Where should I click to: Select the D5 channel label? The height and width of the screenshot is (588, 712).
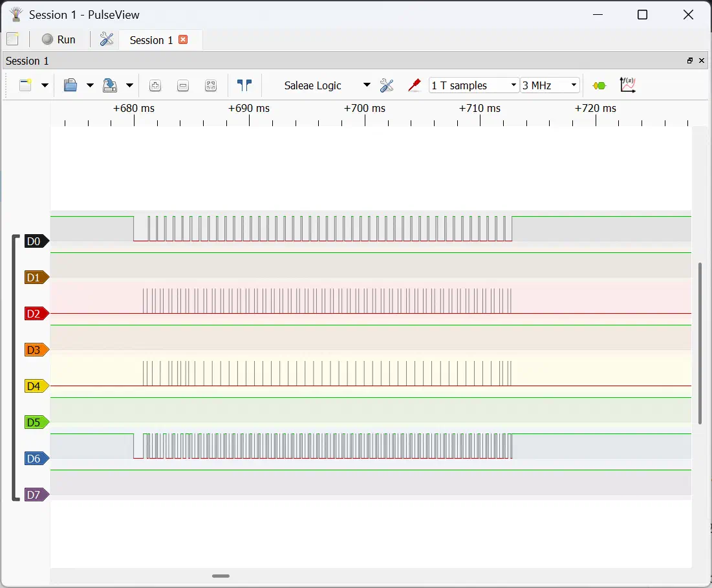(36, 422)
